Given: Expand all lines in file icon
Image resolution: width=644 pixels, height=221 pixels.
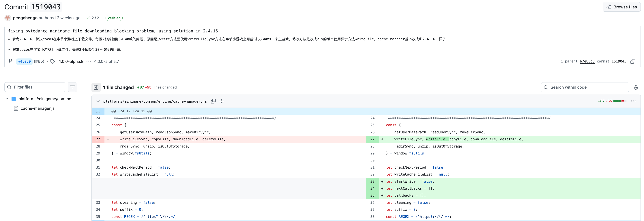Looking at the screenshot, I should [222, 101].
